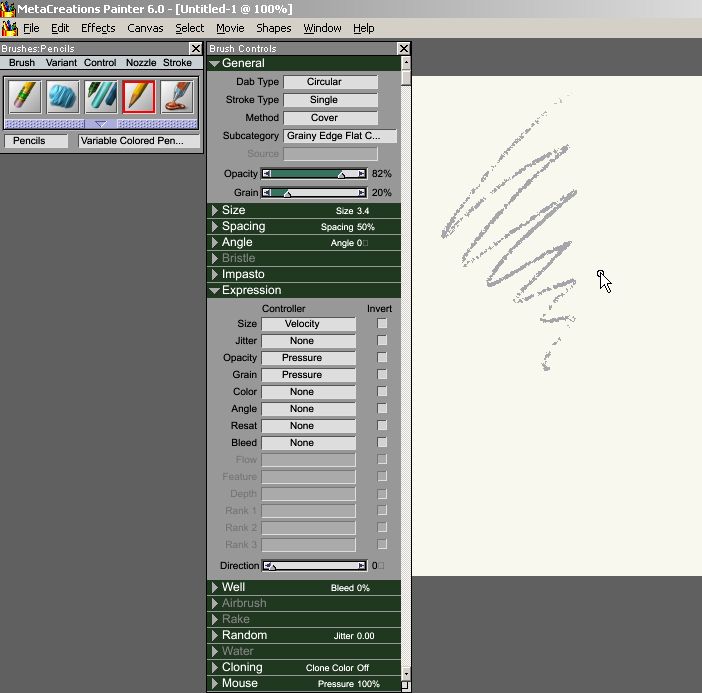This screenshot has height=693, width=702.
Task: Collapse the Expression section
Action: 214,291
